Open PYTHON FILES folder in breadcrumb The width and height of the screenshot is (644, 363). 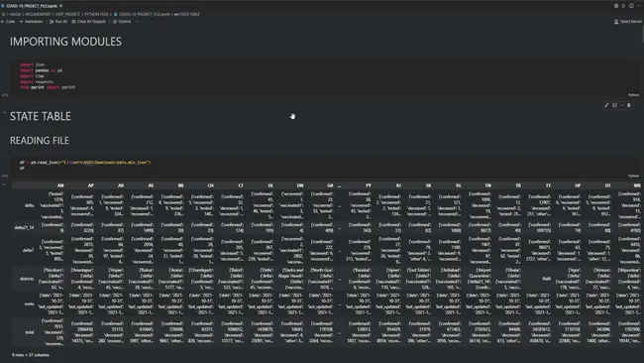96,14
